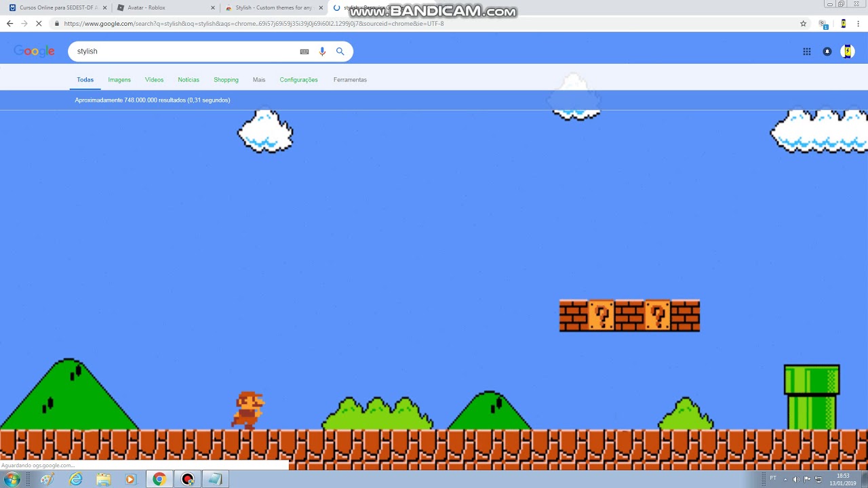868x488 pixels.
Task: Close the Stylish - Custom themes tab
Action: [321, 8]
